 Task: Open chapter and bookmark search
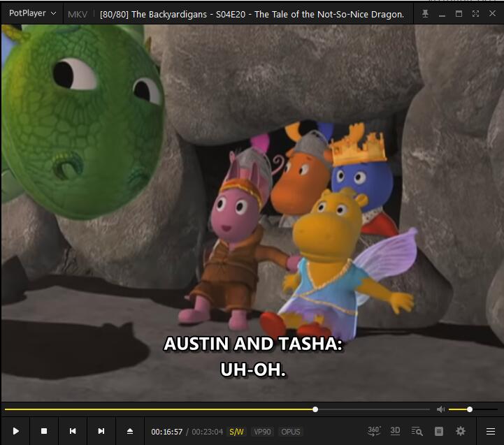(417, 431)
